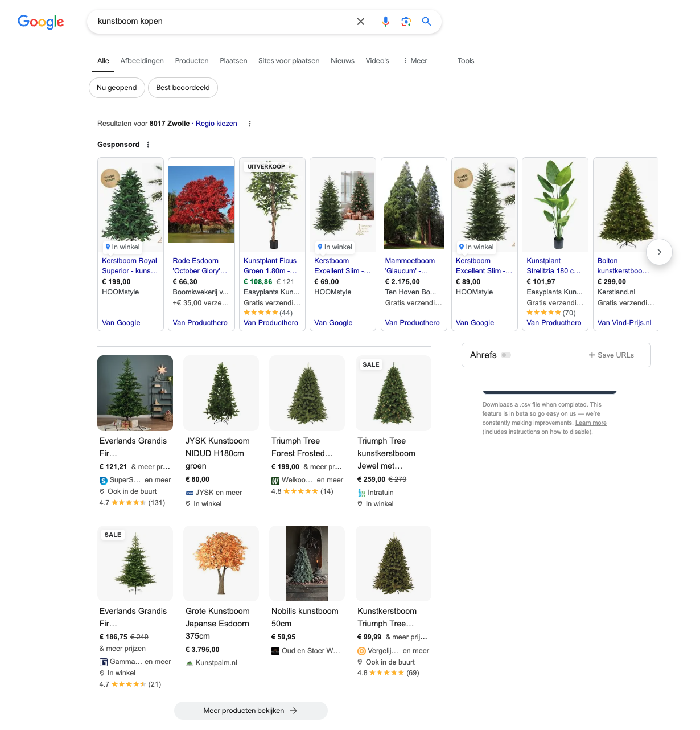
Task: Open Tools search filter options
Action: click(x=466, y=61)
